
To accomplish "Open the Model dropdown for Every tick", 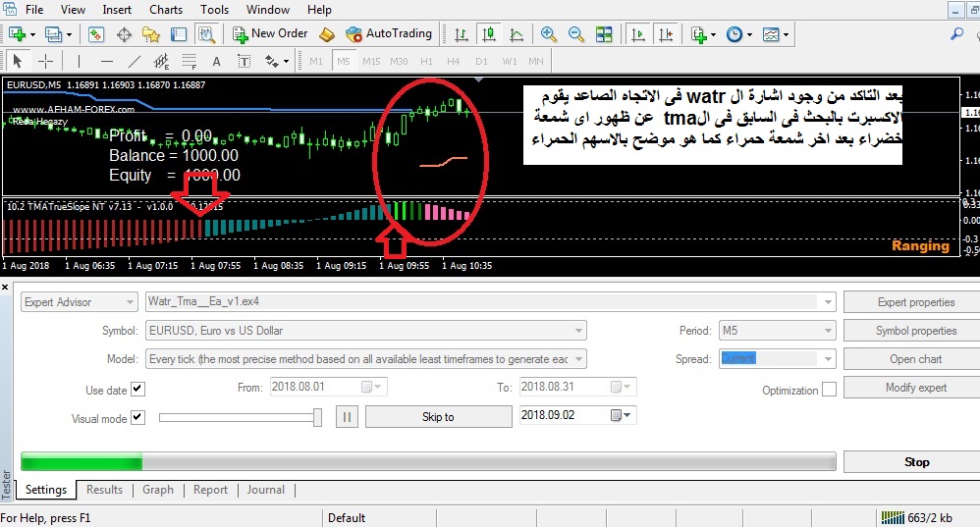I will coord(578,359).
